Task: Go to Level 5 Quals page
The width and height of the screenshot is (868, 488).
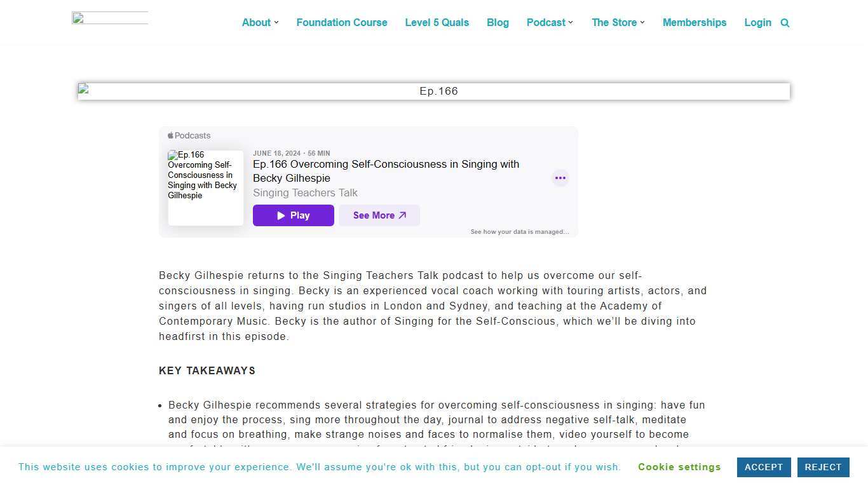Action: point(437,22)
